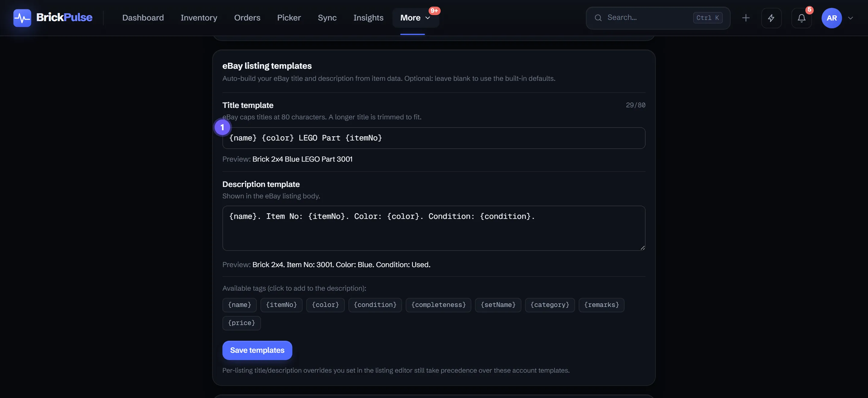This screenshot has height=398, width=868.
Task: Click the BrickPulse brand name
Action: point(64,17)
